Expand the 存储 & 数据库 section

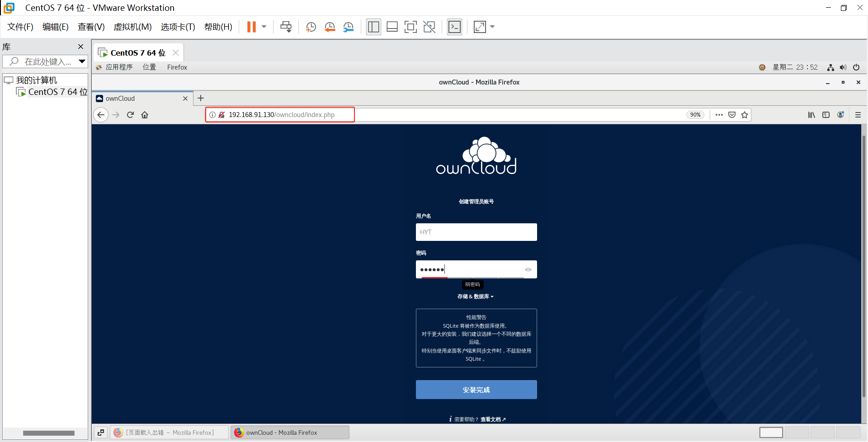[476, 296]
